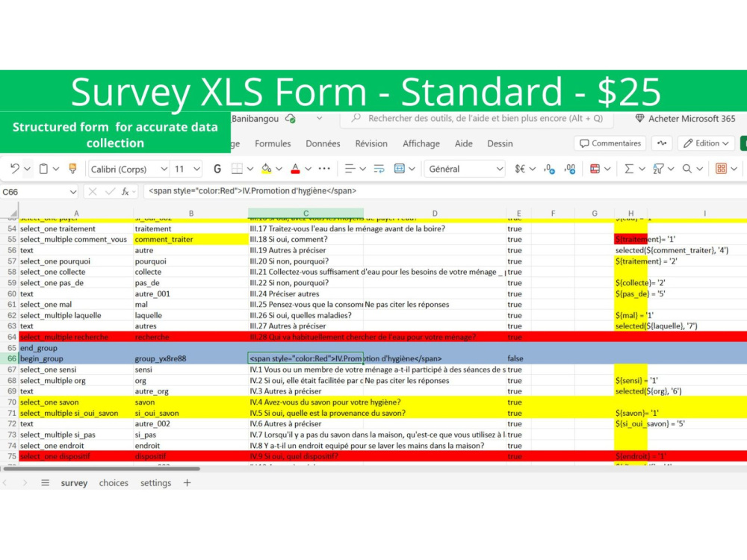Screen dimensions: 747x560
Task: Apply the red font color
Action: [295, 169]
